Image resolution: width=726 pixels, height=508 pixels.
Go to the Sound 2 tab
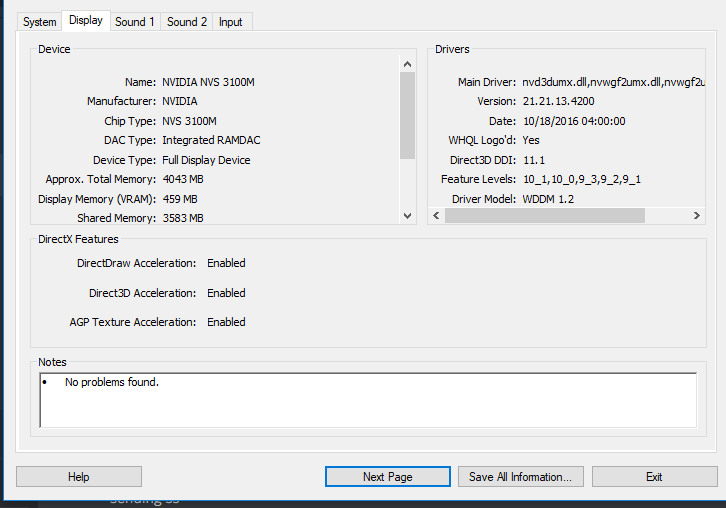pyautogui.click(x=187, y=22)
